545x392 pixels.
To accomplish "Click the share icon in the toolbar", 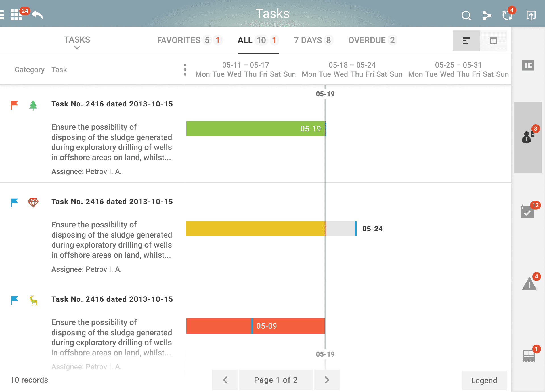I will pos(487,16).
